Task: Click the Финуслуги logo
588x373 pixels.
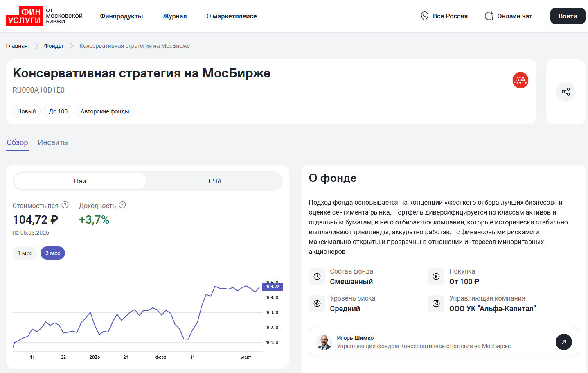Action: pyautogui.click(x=25, y=16)
